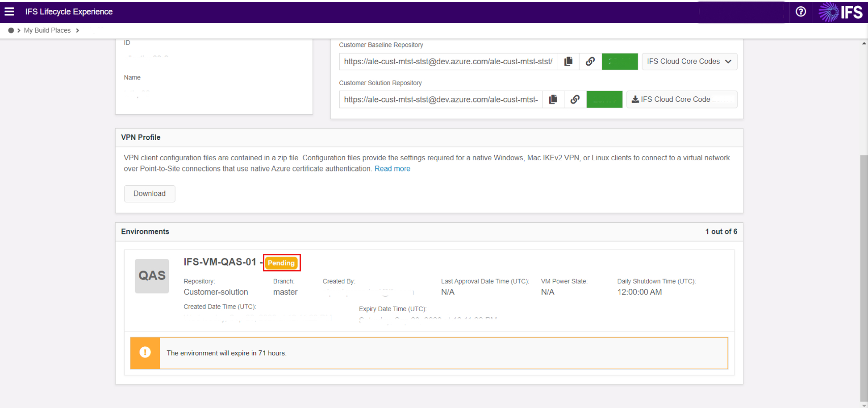The height and width of the screenshot is (408, 868).
Task: Open the hamburger navigation menu
Action: coord(9,12)
